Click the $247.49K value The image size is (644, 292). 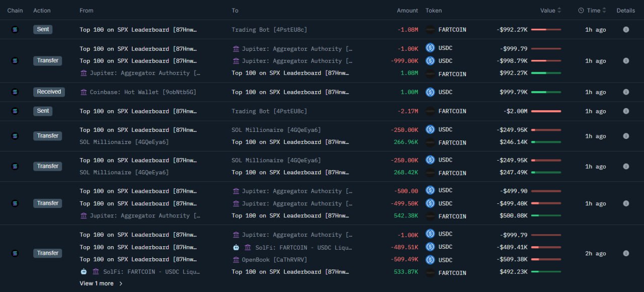click(513, 173)
